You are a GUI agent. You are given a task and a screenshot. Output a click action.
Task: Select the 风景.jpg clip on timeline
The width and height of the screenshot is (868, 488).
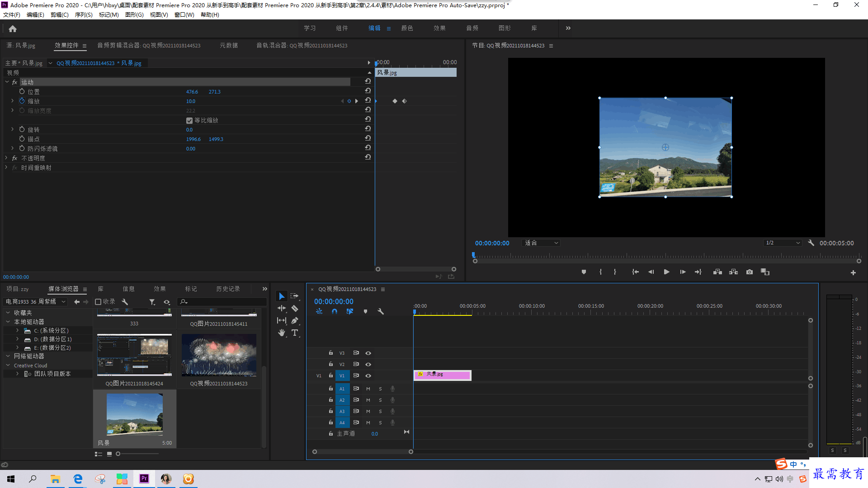tap(442, 375)
